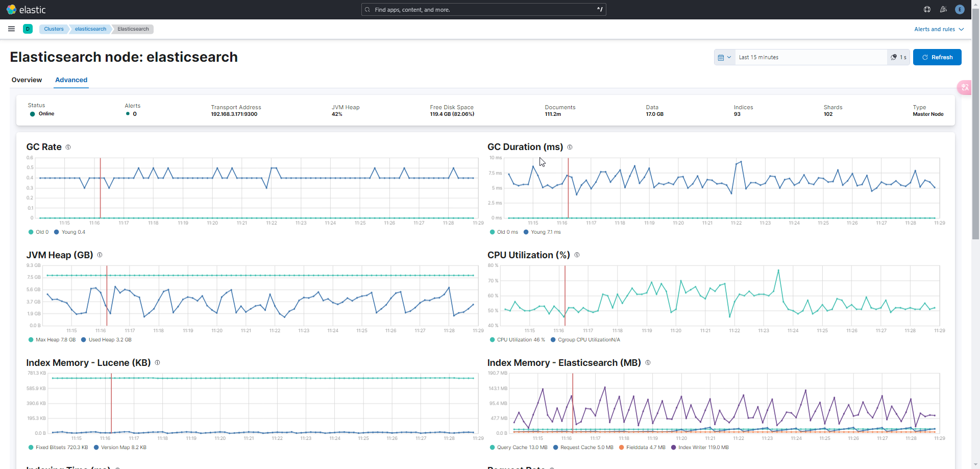Viewport: 980px width, 469px height.
Task: Hide the Old 0 ms series in GC Duration
Action: 504,232
